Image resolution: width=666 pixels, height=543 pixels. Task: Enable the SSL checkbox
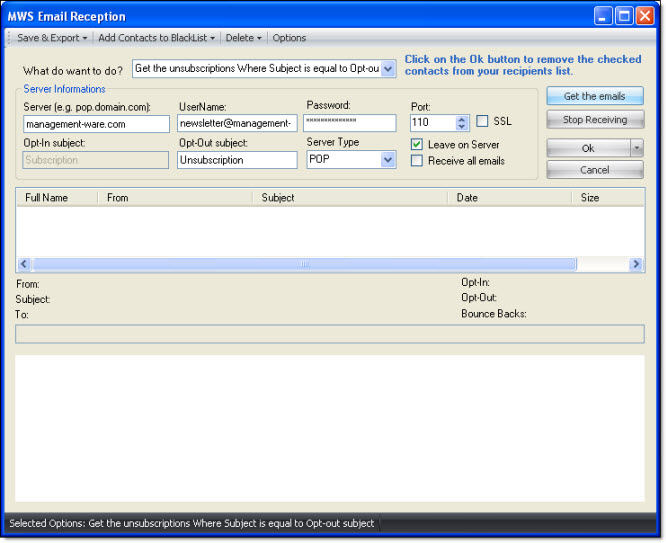[482, 121]
